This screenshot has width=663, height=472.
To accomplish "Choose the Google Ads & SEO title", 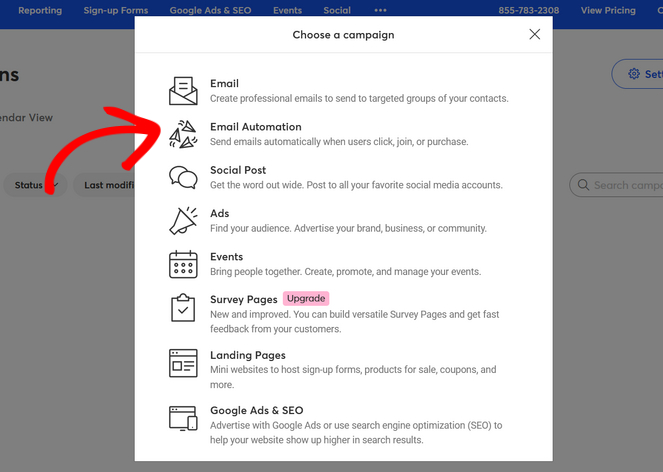I will (x=257, y=410).
